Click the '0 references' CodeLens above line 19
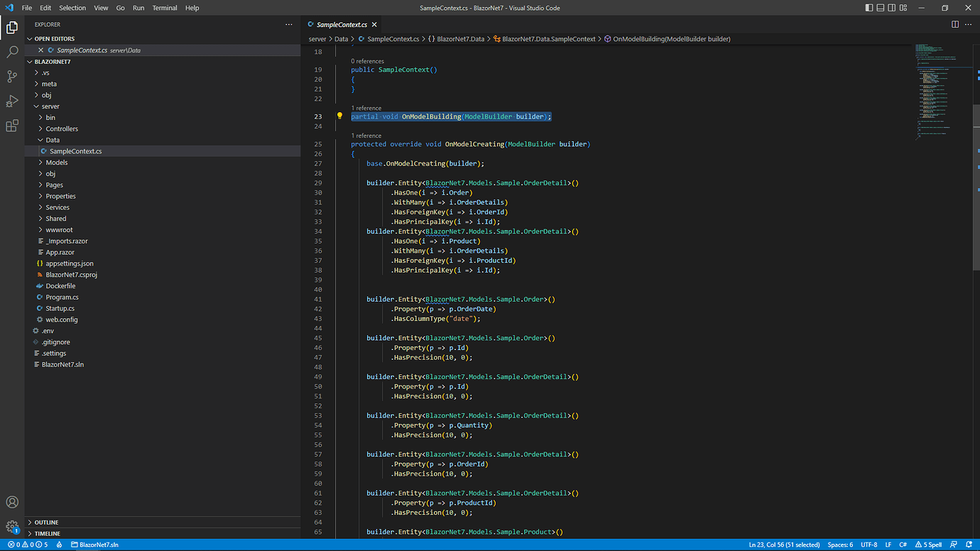980x551 pixels. 367,62
